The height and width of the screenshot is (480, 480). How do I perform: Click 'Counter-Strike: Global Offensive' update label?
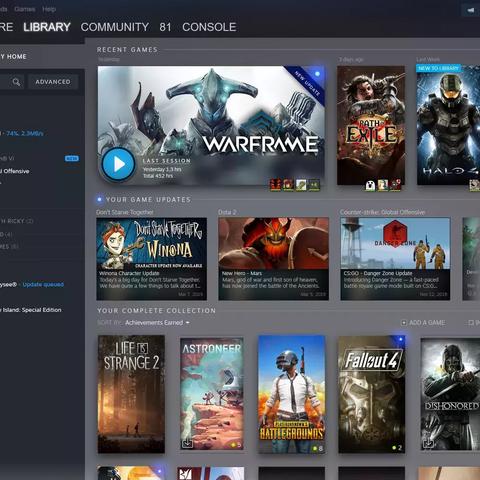(x=383, y=212)
